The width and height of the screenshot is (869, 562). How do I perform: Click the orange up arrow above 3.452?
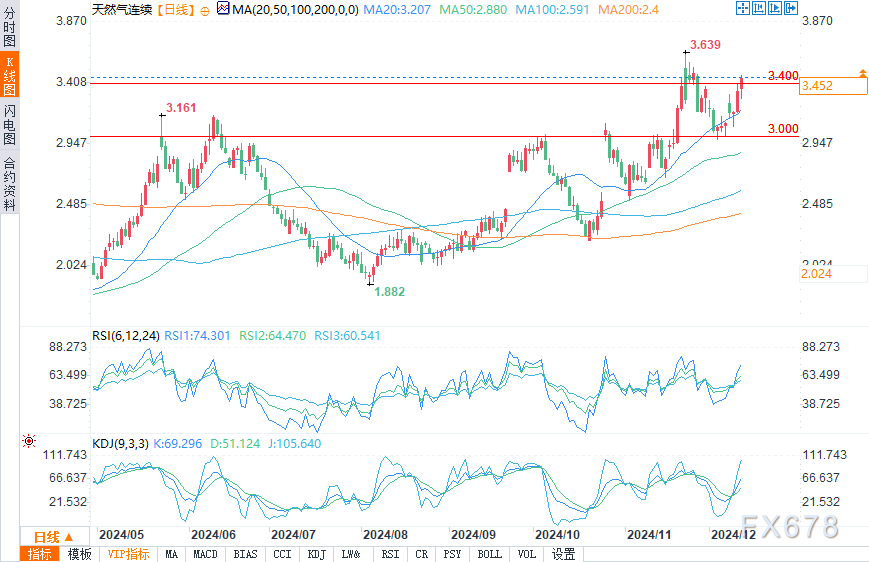point(861,74)
